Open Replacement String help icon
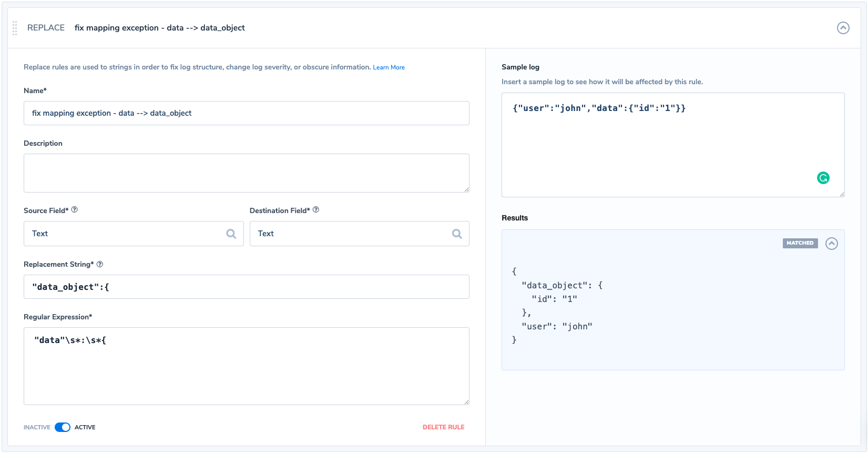The image size is (868, 453). [100, 264]
